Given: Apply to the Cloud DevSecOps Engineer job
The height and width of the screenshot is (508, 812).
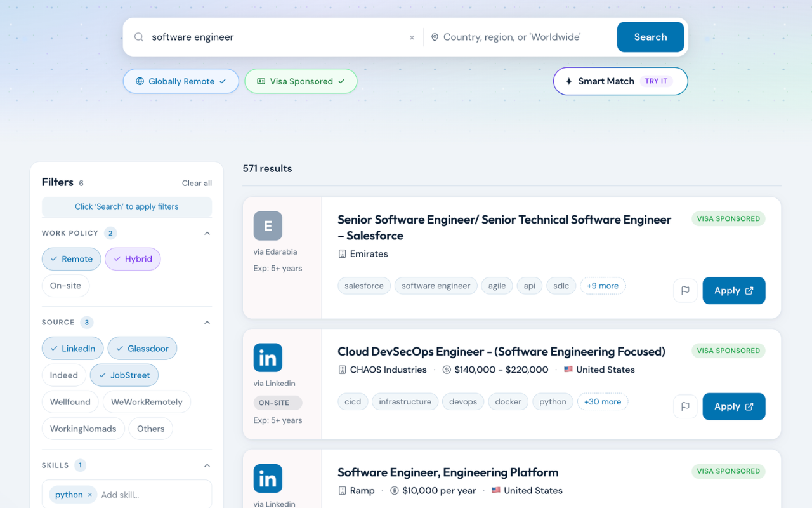Looking at the screenshot, I should click(x=734, y=406).
